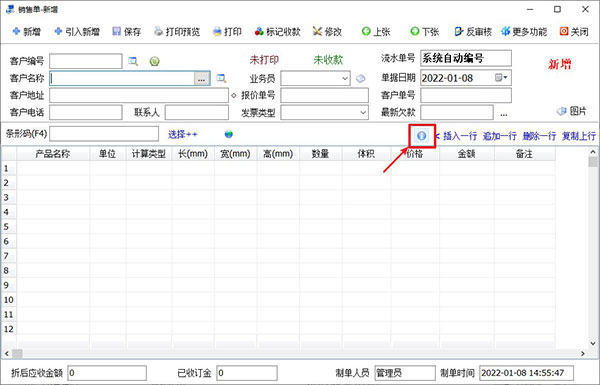Click the globe icon next to 选择++
Image resolution: width=600 pixels, height=385 pixels.
[228, 134]
